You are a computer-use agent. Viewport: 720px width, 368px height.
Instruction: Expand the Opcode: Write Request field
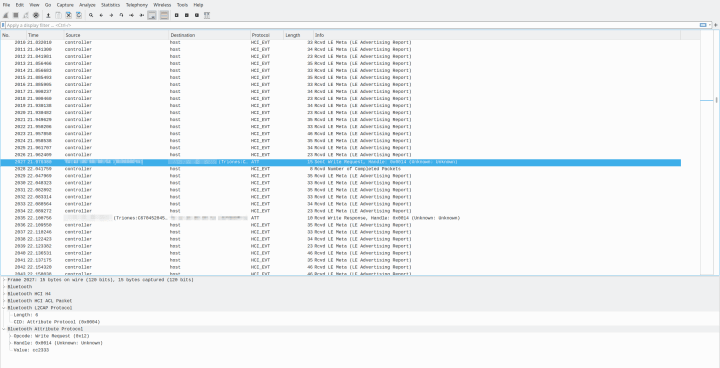[11, 336]
